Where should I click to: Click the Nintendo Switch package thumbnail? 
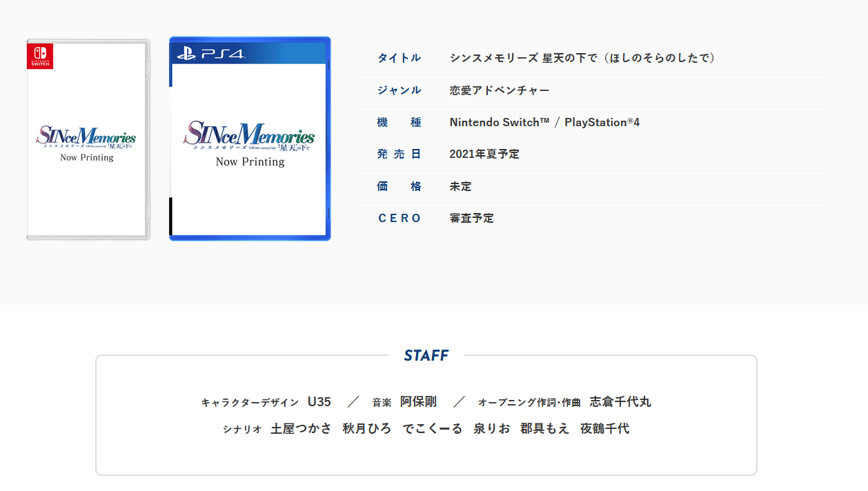click(88, 139)
